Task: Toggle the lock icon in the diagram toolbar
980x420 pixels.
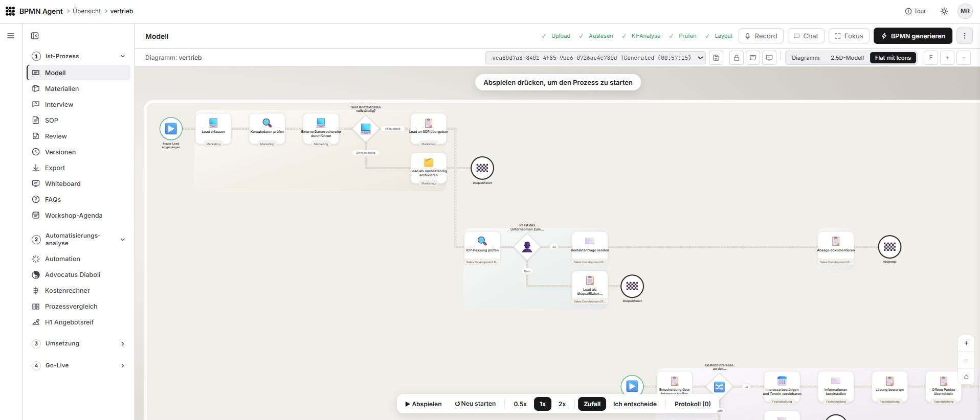Action: [736, 58]
